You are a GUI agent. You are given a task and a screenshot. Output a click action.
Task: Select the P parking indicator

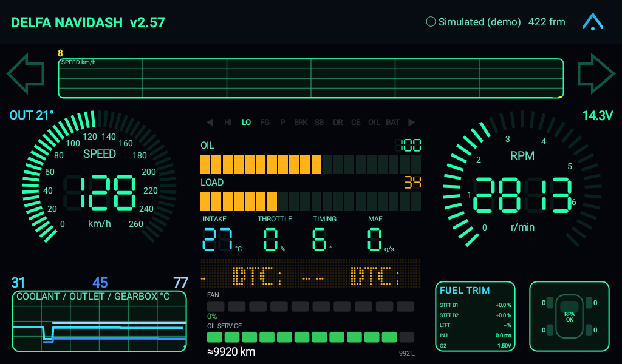coord(282,123)
